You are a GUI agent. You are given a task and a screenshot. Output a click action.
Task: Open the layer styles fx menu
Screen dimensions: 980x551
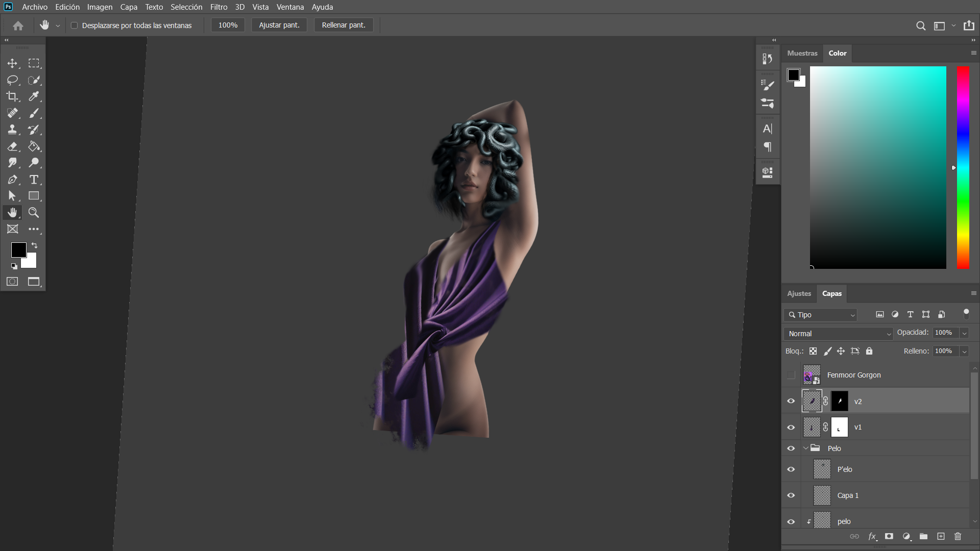pyautogui.click(x=872, y=536)
